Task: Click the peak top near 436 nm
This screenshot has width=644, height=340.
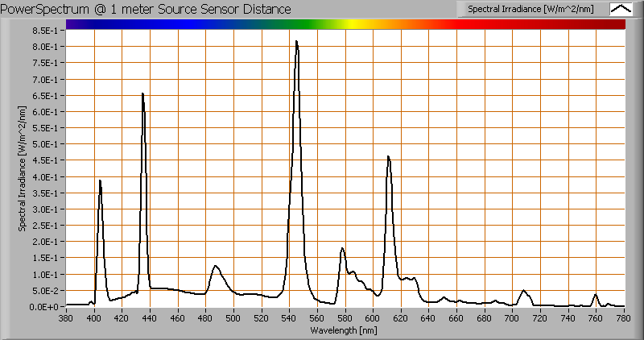Action: (143, 94)
